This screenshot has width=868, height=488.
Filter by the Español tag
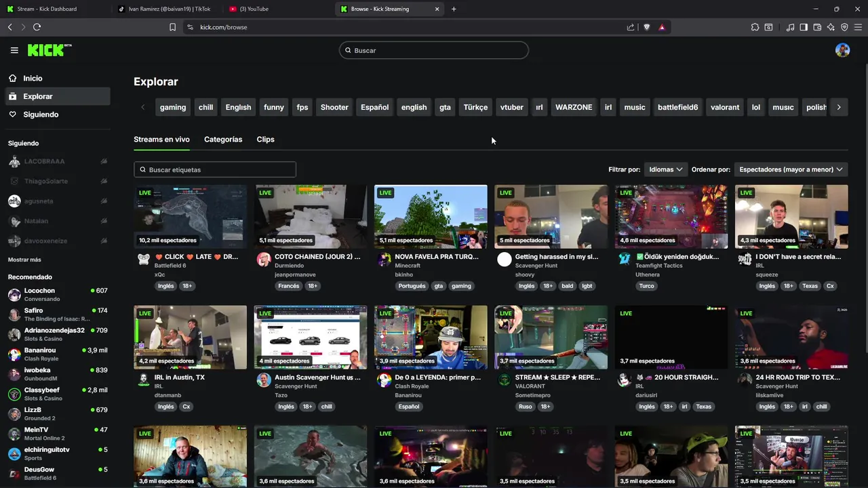coord(375,107)
